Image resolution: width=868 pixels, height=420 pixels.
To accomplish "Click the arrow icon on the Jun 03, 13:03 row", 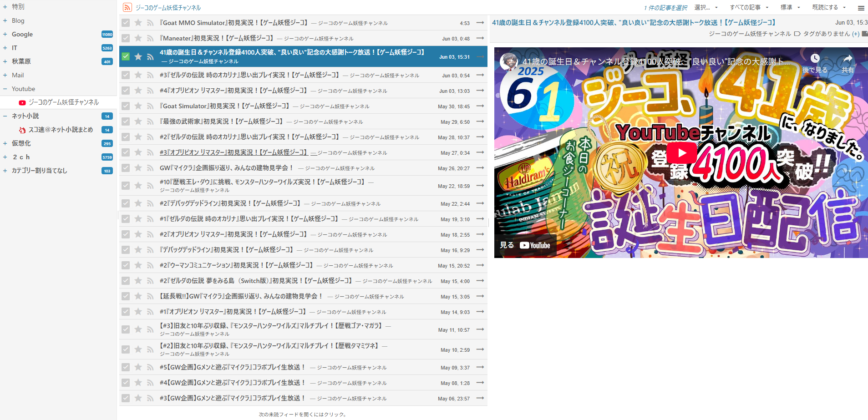I will pos(480,91).
